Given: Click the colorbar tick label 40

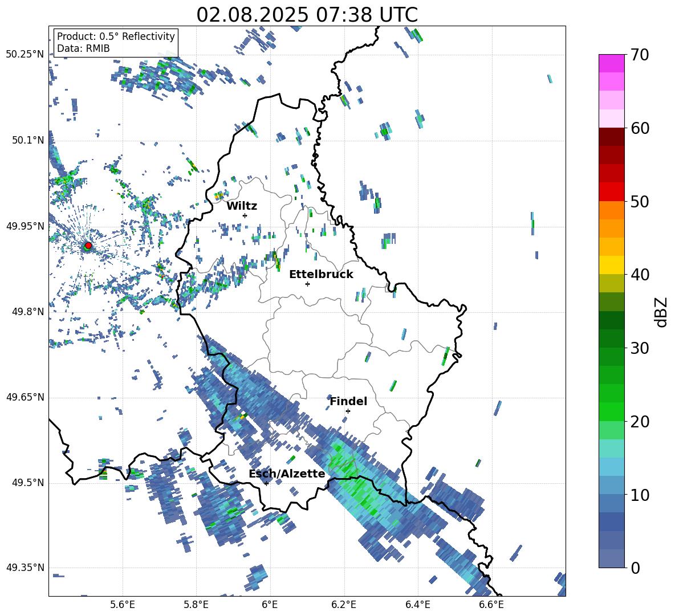Looking at the screenshot, I should click(x=640, y=275).
